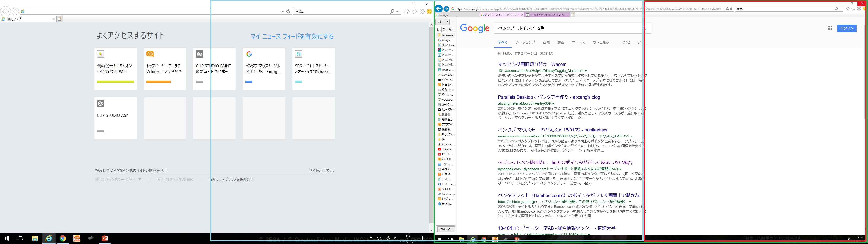
Task: Open the favorites panel お... dropdown arrow
Action: (x=447, y=22)
